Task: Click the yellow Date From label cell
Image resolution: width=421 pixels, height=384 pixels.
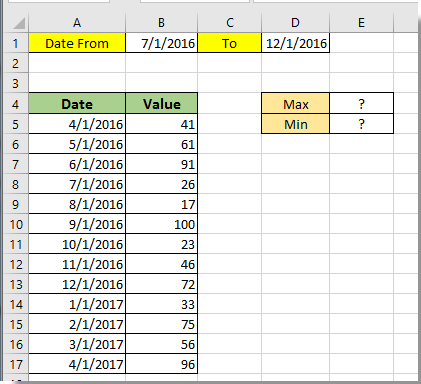Action: 77,43
